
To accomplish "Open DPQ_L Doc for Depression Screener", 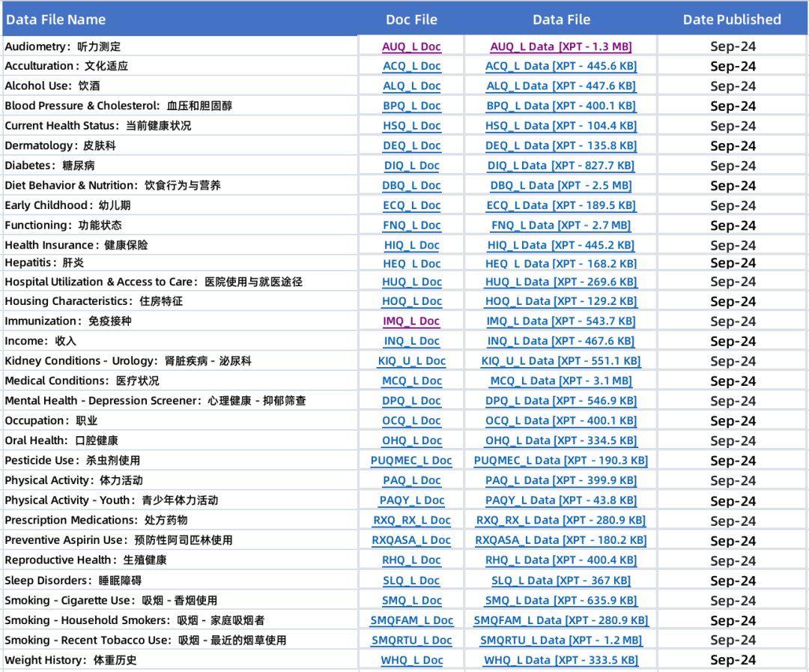I will click(x=412, y=401).
